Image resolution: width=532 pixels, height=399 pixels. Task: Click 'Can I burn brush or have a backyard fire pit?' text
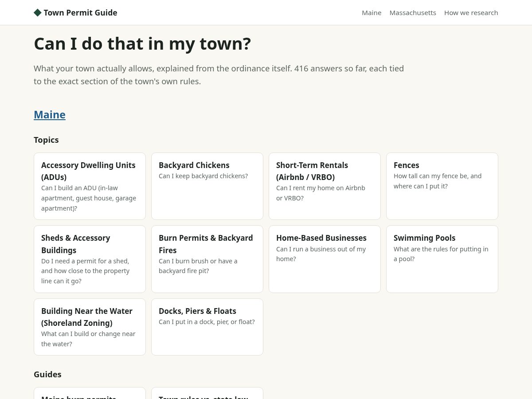[x=198, y=266]
